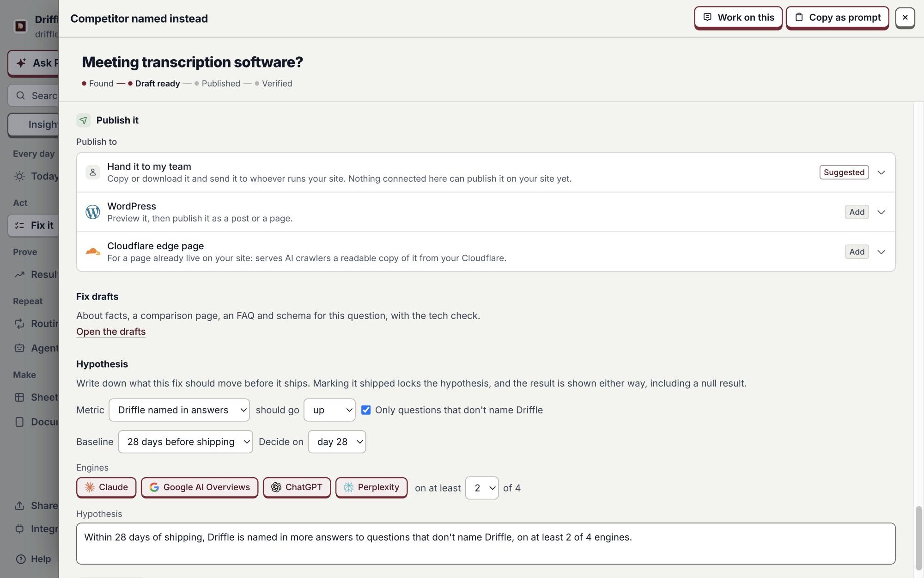Click the person icon beside Hand it to my team
The width and height of the screenshot is (924, 578).
click(93, 172)
